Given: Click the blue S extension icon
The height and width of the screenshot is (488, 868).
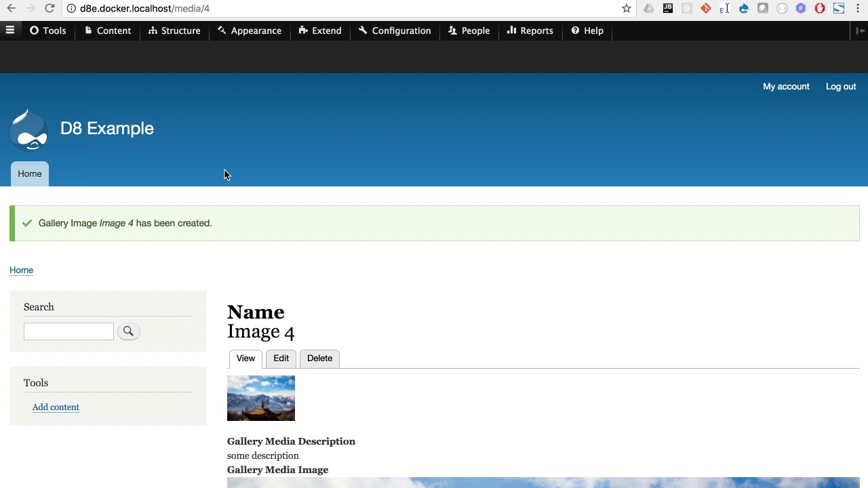Looking at the screenshot, I should click(839, 8).
